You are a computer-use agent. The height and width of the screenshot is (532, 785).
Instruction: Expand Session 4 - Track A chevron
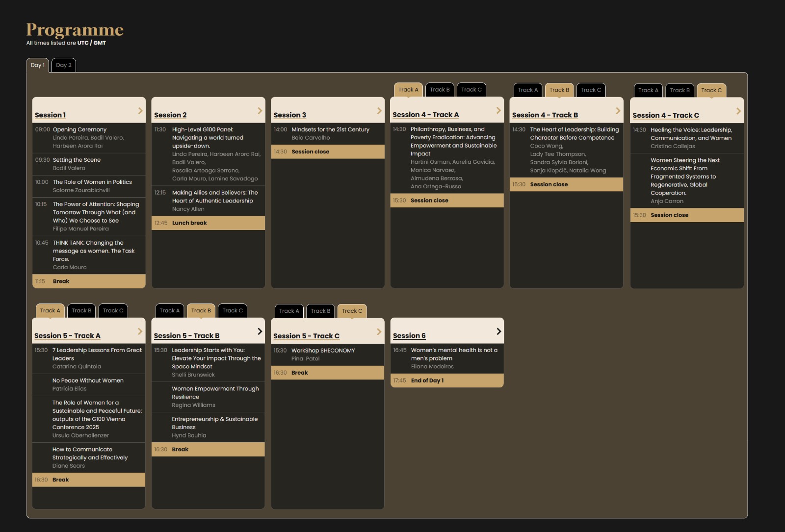click(498, 110)
